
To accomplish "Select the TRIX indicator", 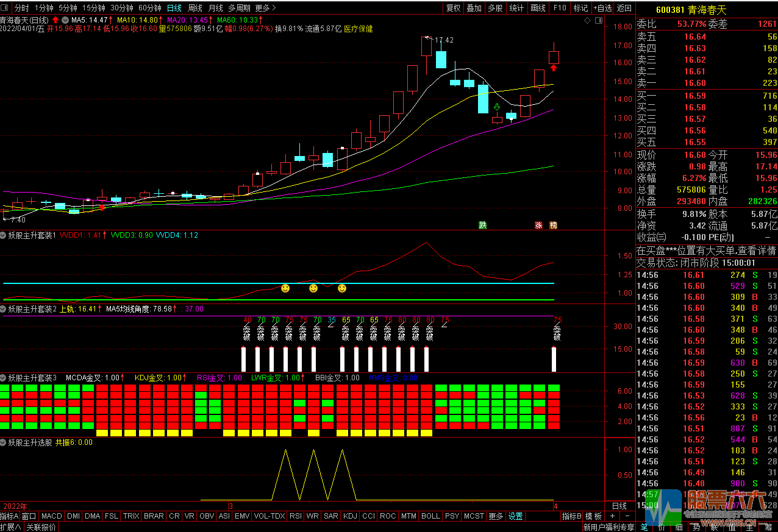I will coord(131,516).
